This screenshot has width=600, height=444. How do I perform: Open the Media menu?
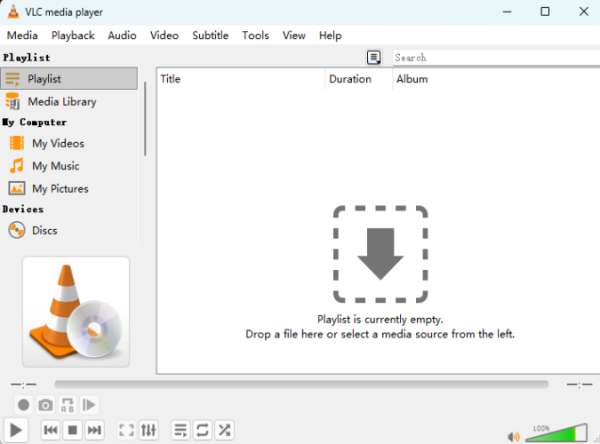point(22,36)
